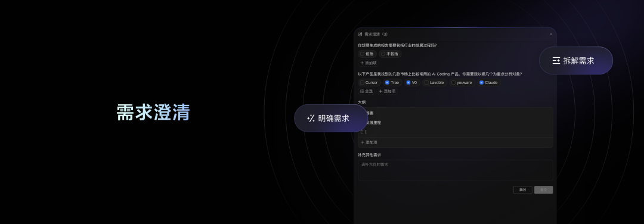
Task: Collapse the 需求澄清 panel with the chevron
Action: [x=551, y=34]
